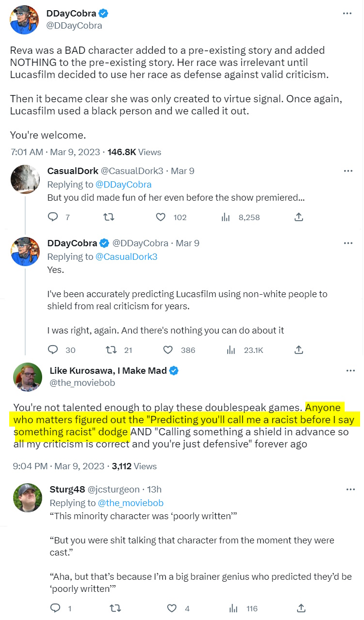Open the 7:01 AM Mar 9, 2023 timestamp
Screen dimensions: 364x620
(55, 152)
